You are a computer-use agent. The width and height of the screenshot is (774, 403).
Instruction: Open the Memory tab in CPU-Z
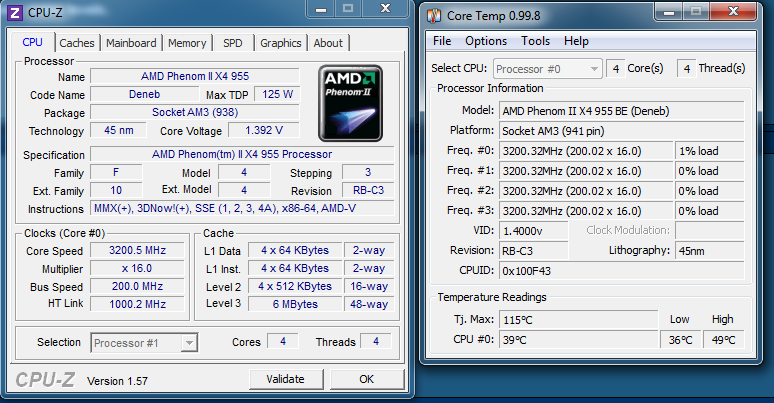coord(187,43)
